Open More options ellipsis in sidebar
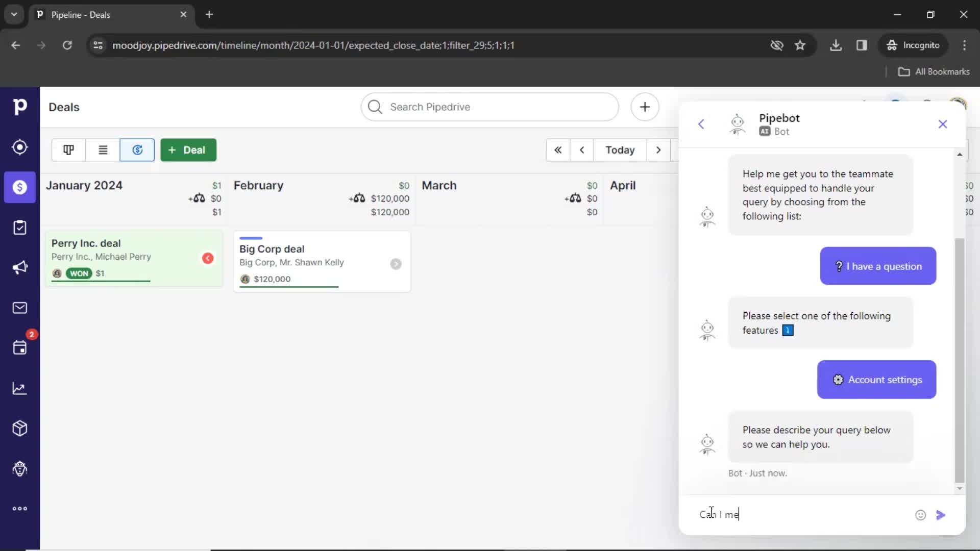Viewport: 980px width, 551px height. (x=19, y=509)
